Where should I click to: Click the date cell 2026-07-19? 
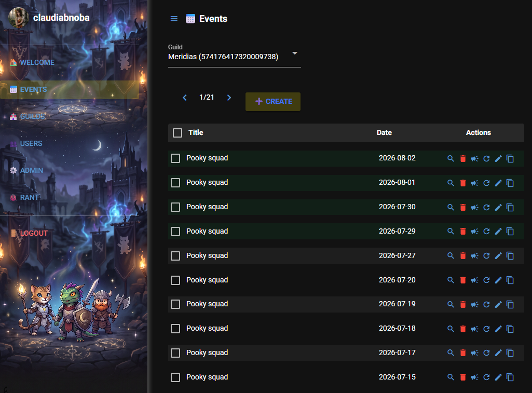(x=397, y=304)
